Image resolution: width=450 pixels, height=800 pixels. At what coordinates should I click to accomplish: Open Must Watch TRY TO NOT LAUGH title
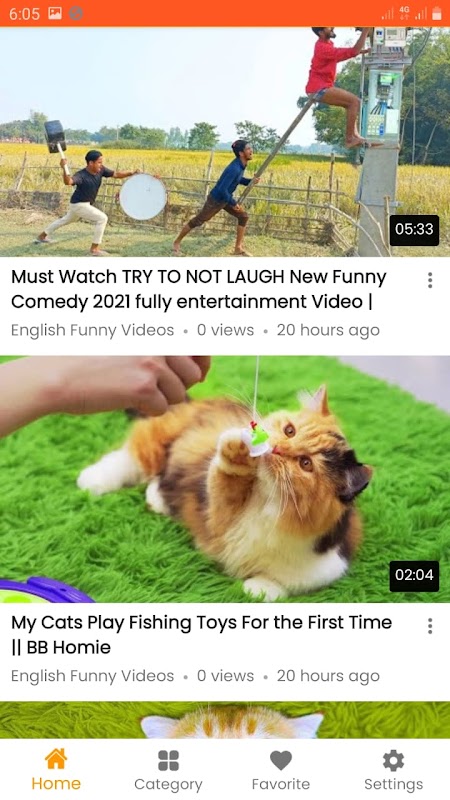coord(199,289)
